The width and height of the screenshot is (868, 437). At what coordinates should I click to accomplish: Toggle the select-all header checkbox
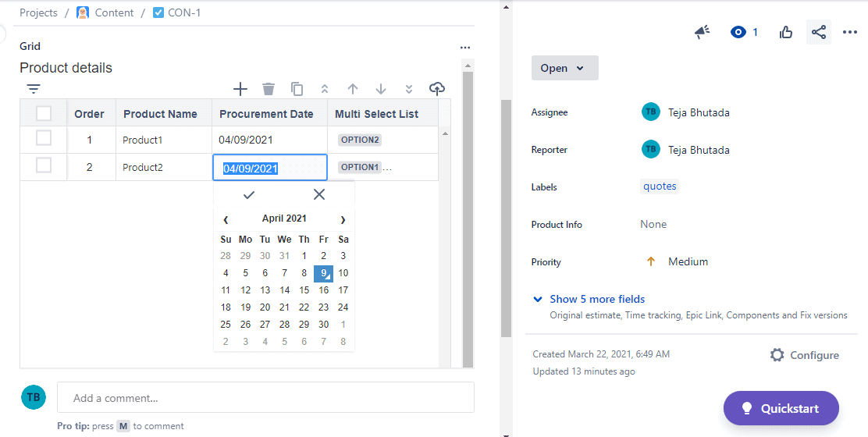pos(44,113)
